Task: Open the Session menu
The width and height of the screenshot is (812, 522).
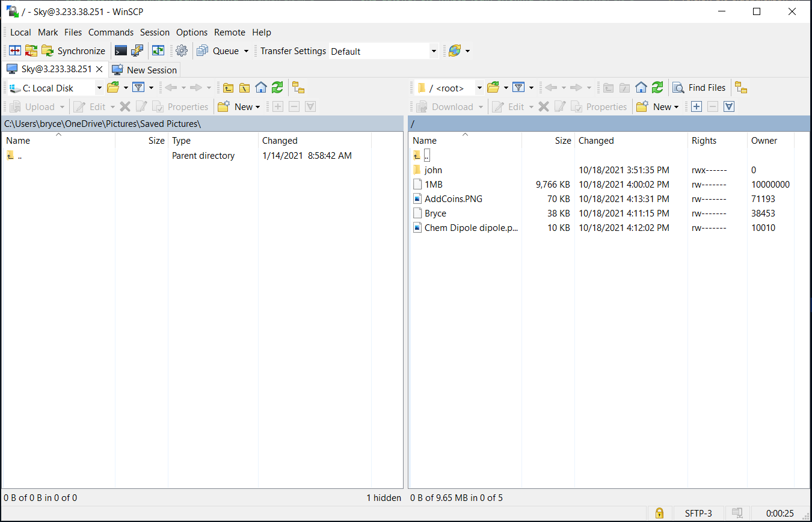Action: 155,32
